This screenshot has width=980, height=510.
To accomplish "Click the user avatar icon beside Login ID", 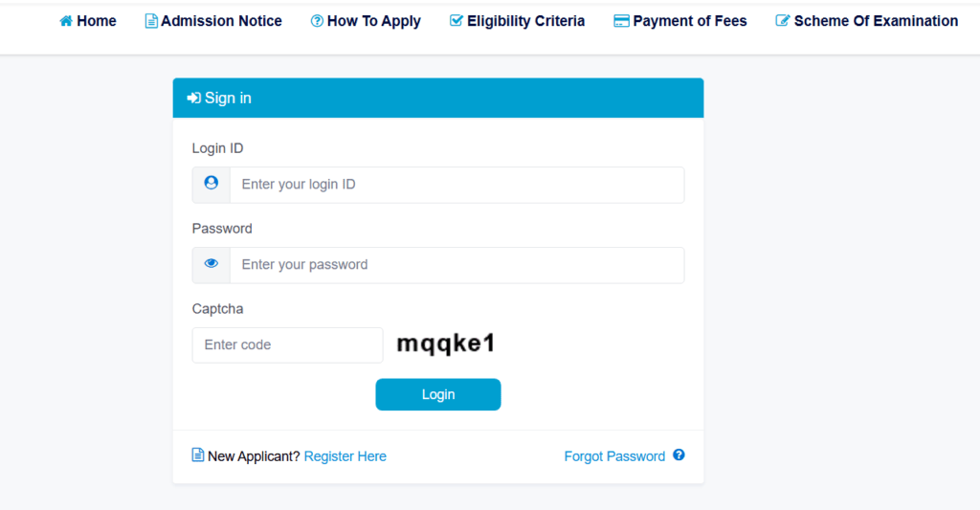I will click(212, 183).
